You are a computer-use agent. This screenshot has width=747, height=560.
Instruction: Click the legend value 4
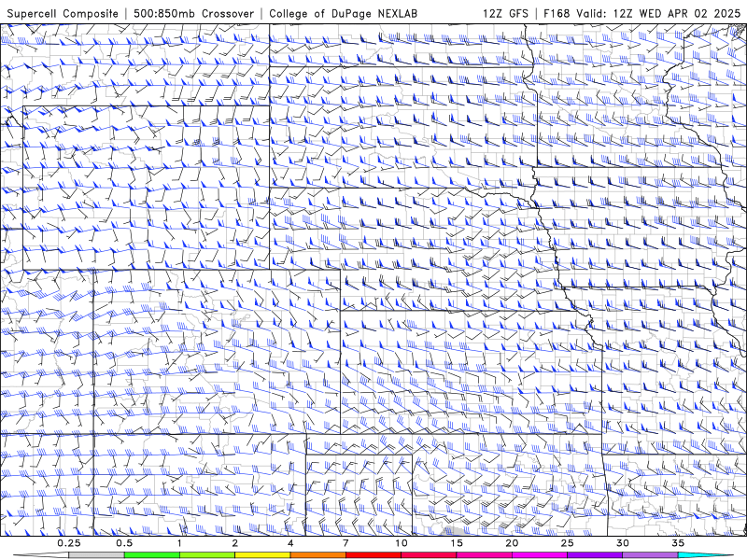click(x=290, y=543)
